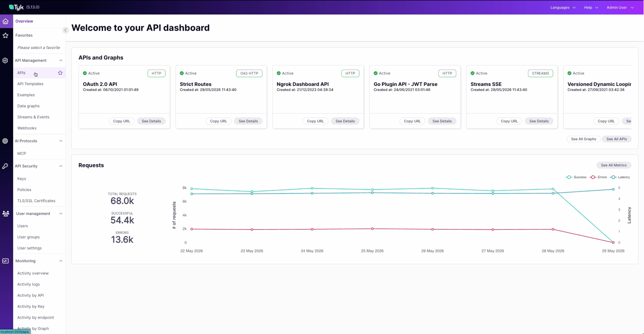This screenshot has height=334, width=644.
Task: Collapse sidebar with the arrow toggle
Action: click(x=65, y=30)
